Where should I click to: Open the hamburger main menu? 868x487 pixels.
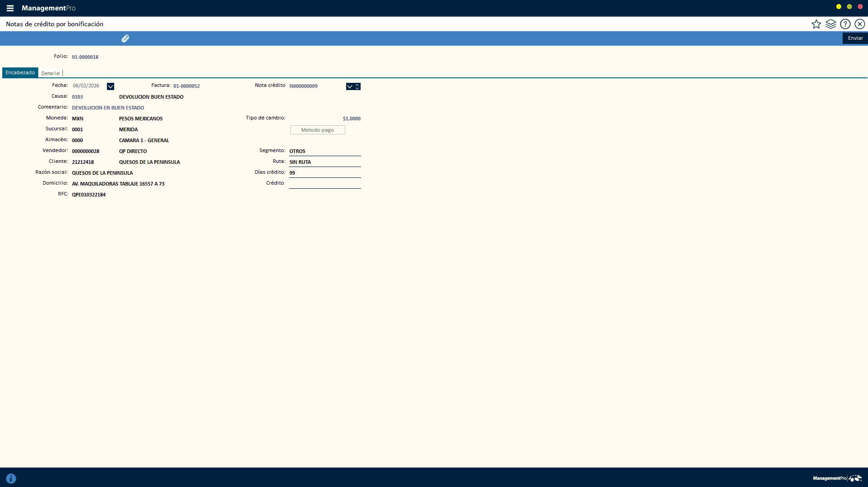coord(10,8)
